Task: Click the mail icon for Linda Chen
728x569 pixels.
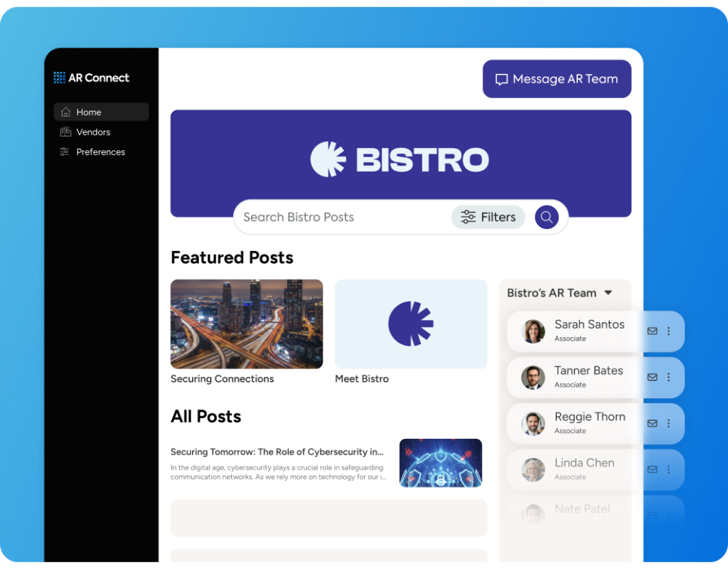Action: point(652,469)
